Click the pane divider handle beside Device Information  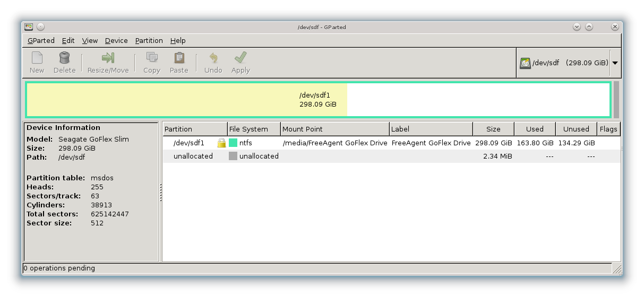160,193
